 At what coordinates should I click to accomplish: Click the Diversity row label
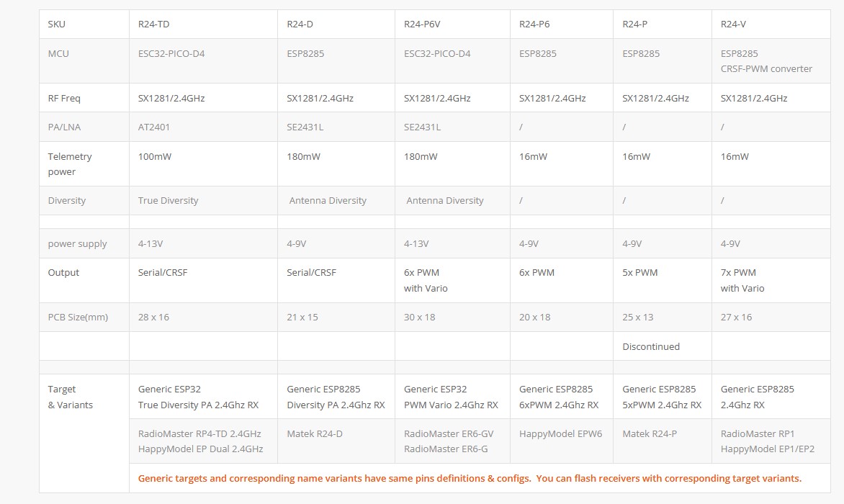coord(67,201)
